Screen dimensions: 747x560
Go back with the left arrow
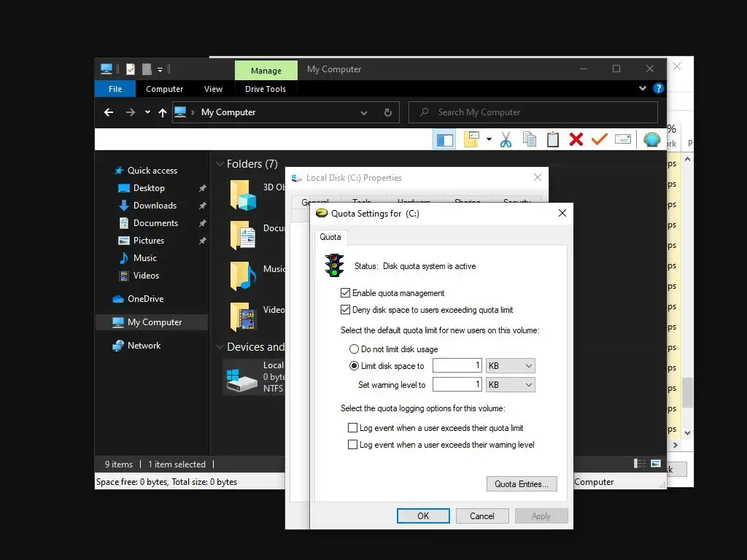[x=109, y=112]
